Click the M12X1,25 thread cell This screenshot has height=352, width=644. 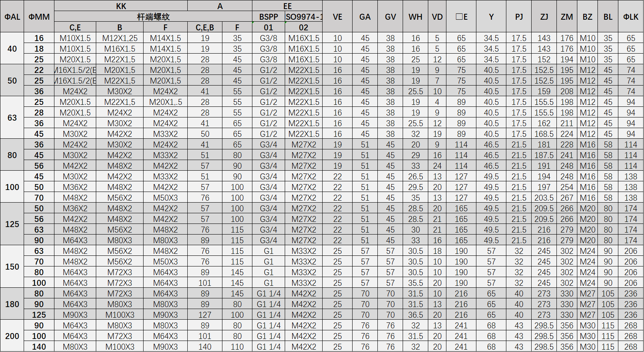point(120,38)
